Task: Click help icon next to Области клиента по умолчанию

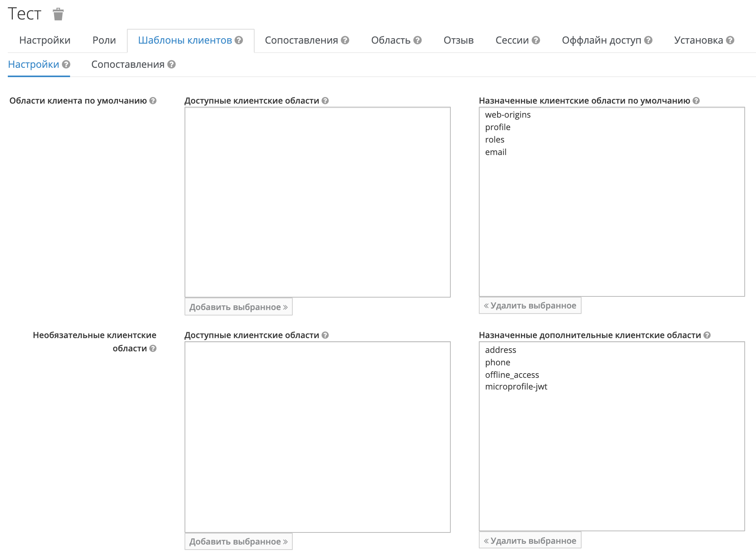Action: coord(153,100)
